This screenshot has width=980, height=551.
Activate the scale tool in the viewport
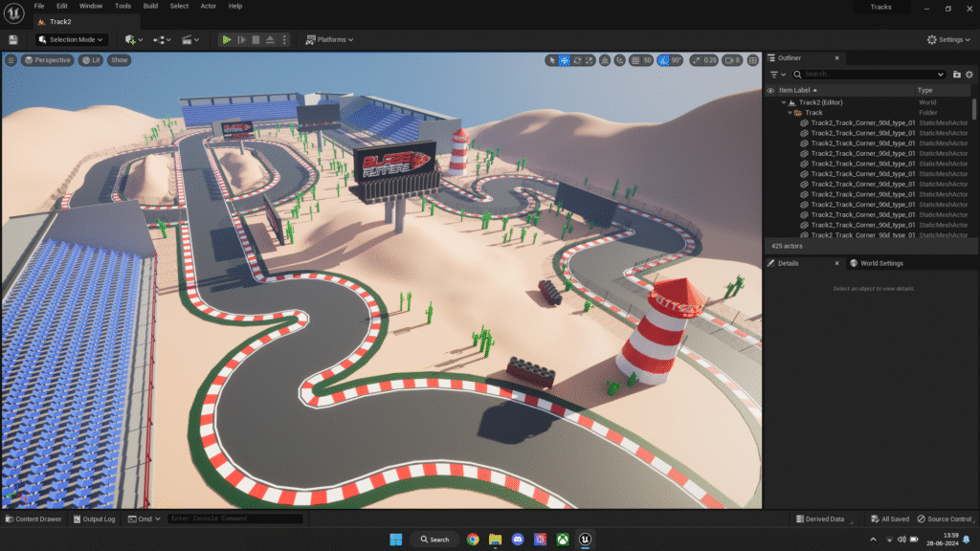pyautogui.click(x=590, y=60)
